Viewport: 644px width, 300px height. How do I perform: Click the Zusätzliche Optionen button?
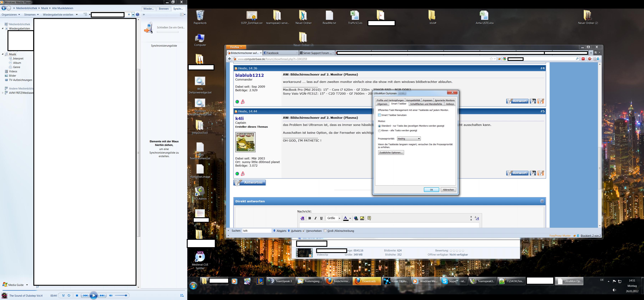(x=391, y=153)
